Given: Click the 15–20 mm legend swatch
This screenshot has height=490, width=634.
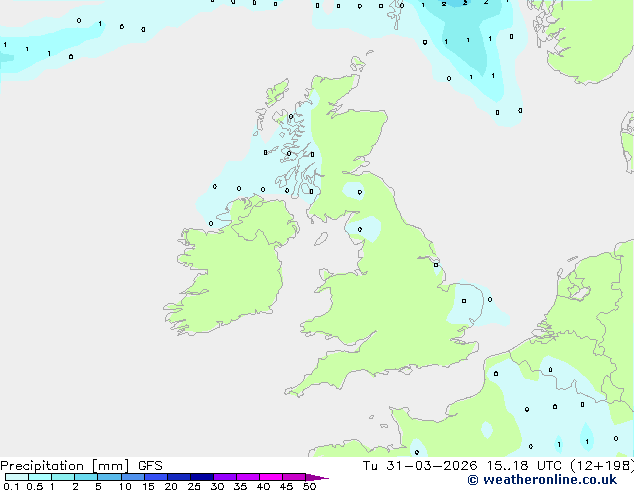Looking at the screenshot, I should click(x=155, y=477).
